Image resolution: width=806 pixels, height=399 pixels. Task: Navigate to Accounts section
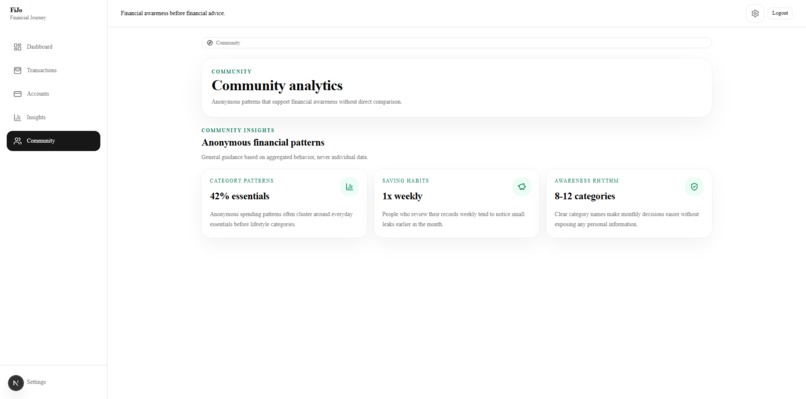click(53, 94)
